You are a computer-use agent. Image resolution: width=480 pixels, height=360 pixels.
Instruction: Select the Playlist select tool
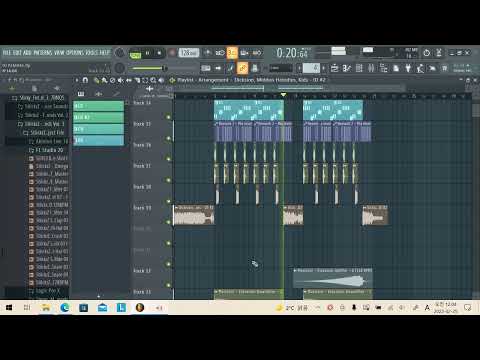pyautogui.click(x=145, y=80)
